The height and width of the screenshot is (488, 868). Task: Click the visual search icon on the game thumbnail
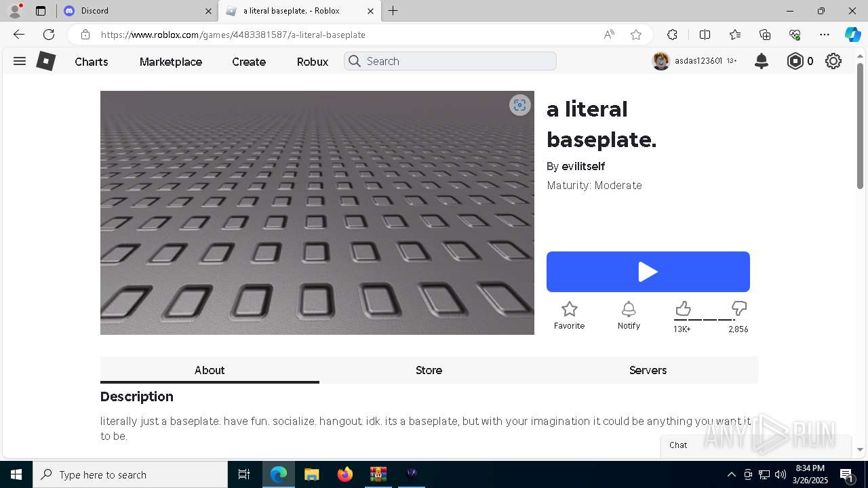[x=520, y=105]
